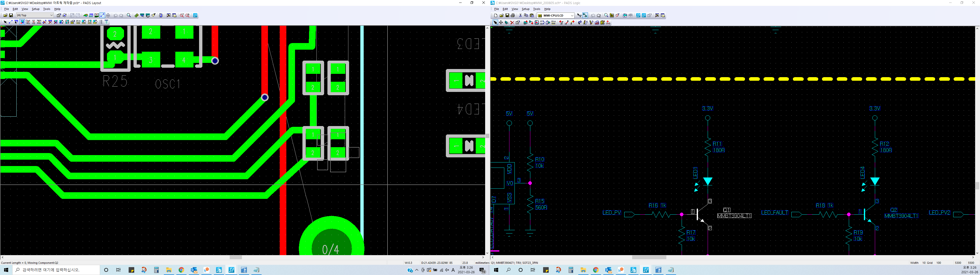
Task: Toggle Add Component ECO mode in Layout
Action: coord(22,22)
